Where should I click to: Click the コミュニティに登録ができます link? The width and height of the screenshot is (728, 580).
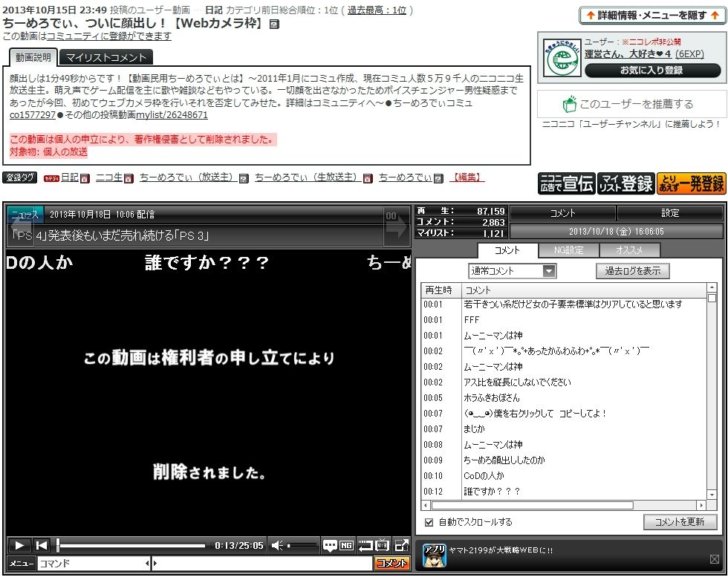click(109, 36)
